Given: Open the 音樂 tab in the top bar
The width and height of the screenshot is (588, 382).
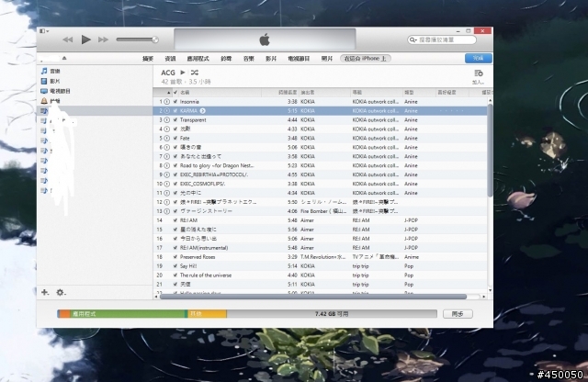Looking at the screenshot, I should [249, 59].
